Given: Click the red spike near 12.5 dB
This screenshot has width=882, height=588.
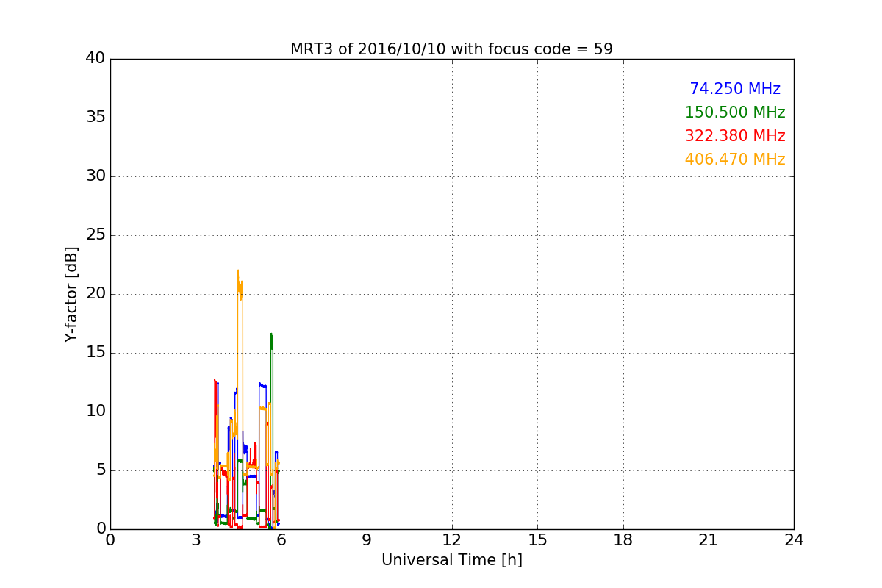Looking at the screenshot, I should pos(215,384).
